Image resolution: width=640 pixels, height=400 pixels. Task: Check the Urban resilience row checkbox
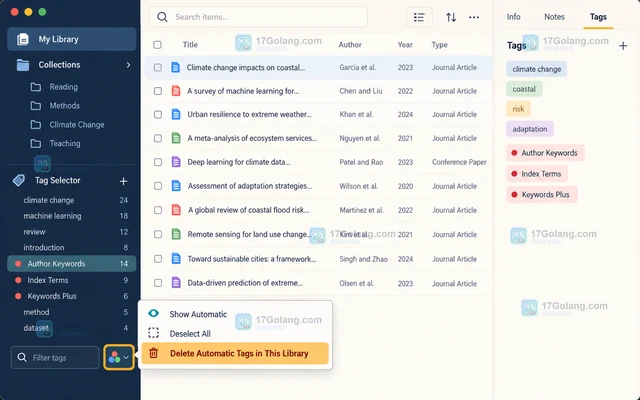[158, 115]
